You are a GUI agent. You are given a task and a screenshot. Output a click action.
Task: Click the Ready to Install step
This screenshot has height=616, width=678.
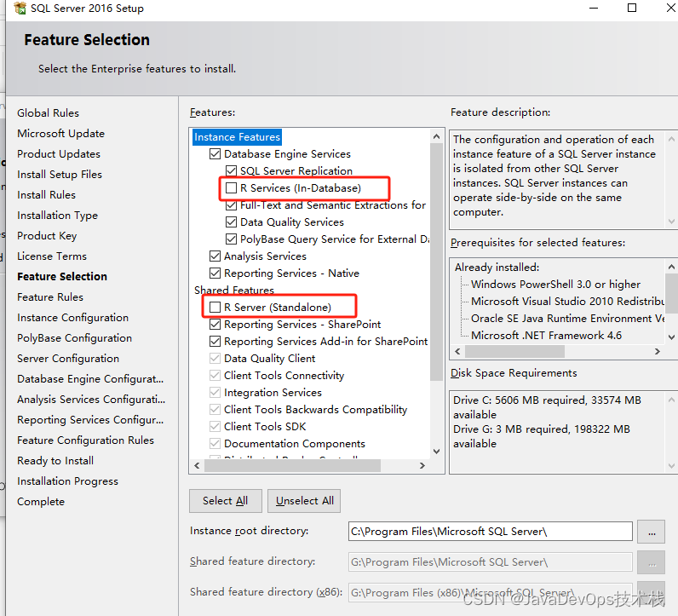(55, 461)
